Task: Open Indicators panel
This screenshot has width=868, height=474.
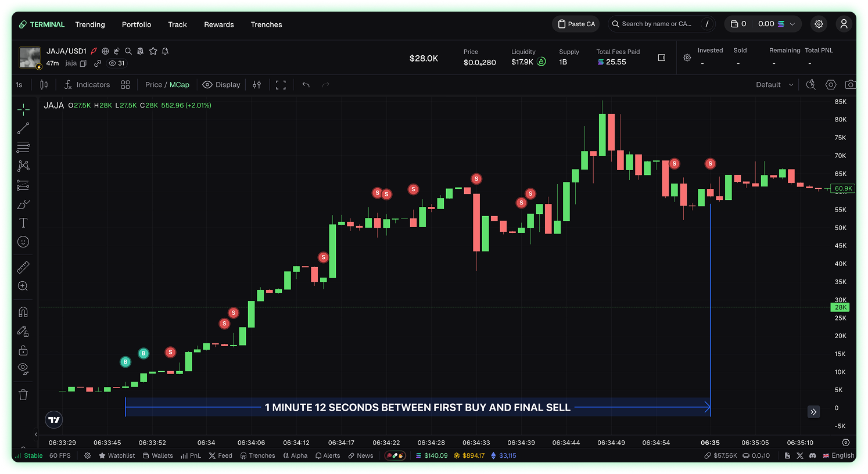Action: pos(87,85)
